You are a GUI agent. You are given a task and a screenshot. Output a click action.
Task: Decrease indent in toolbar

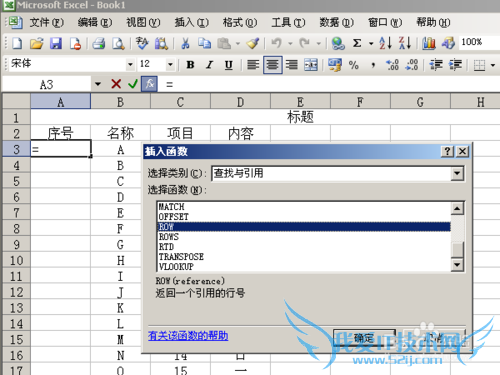click(x=436, y=65)
